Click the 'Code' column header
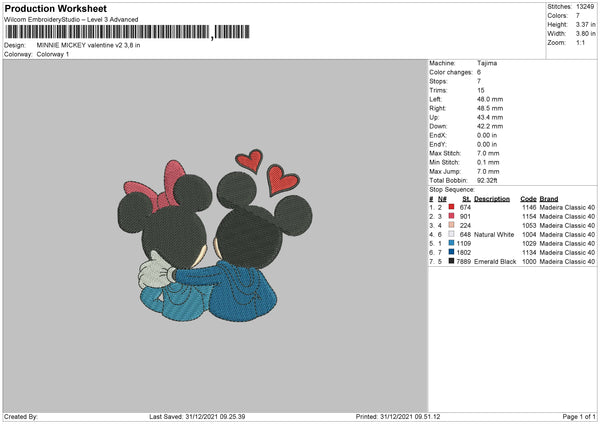The image size is (600, 424). tap(528, 199)
